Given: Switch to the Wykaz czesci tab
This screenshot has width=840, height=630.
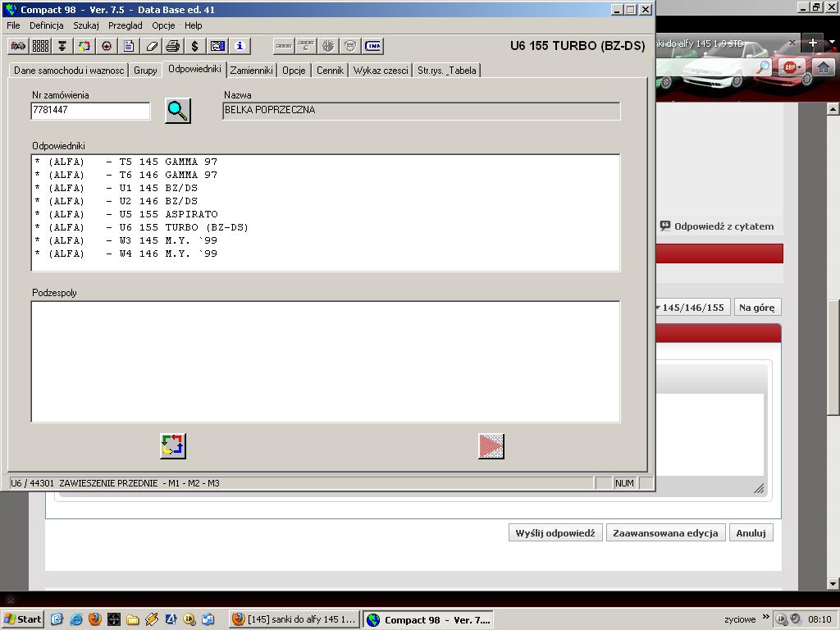Looking at the screenshot, I should click(x=381, y=71).
